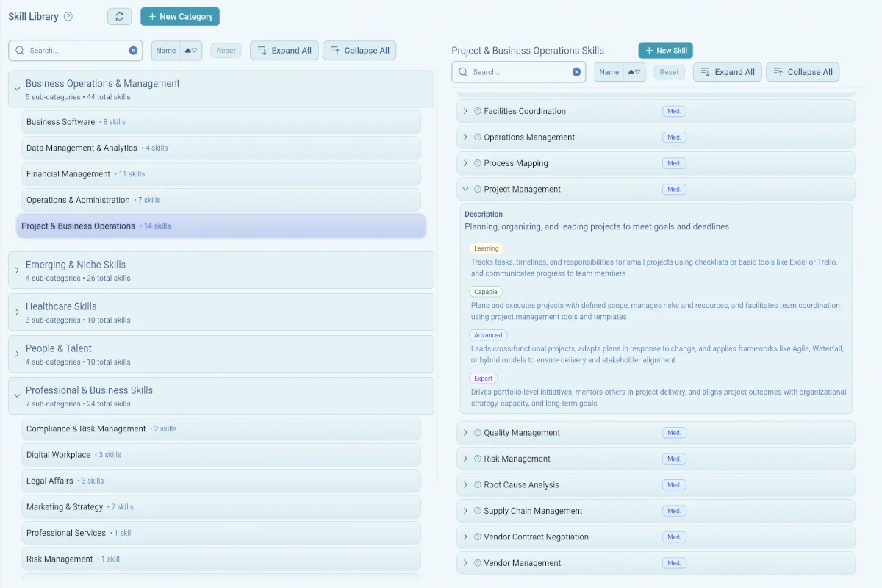The width and height of the screenshot is (882, 588).
Task: Collapse the Project Management skill details
Action: (465, 190)
